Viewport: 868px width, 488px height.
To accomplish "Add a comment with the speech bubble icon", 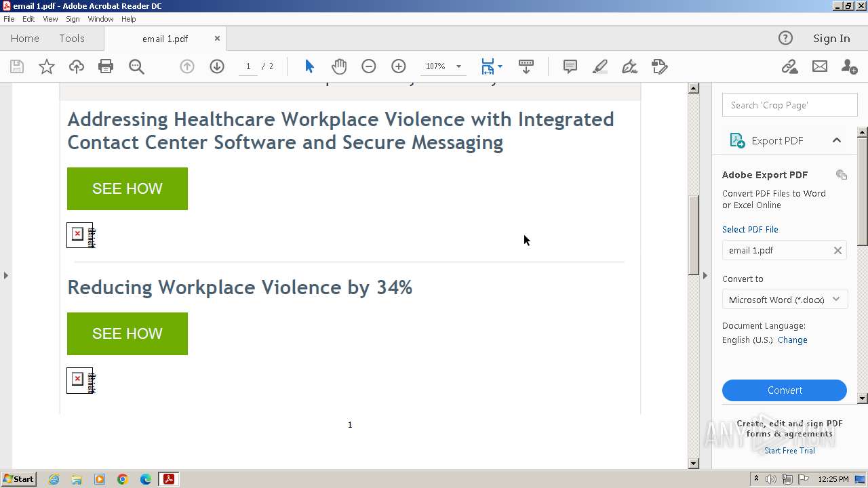I will point(570,66).
